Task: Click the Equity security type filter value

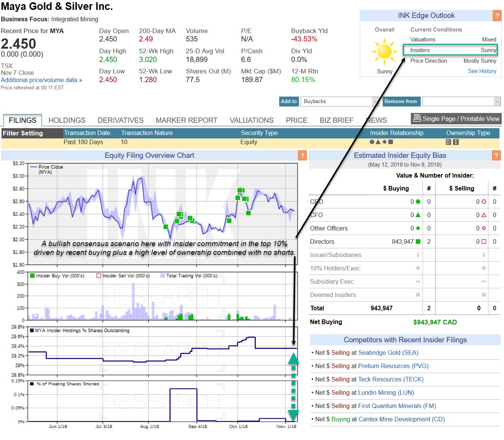Action: click(249, 142)
